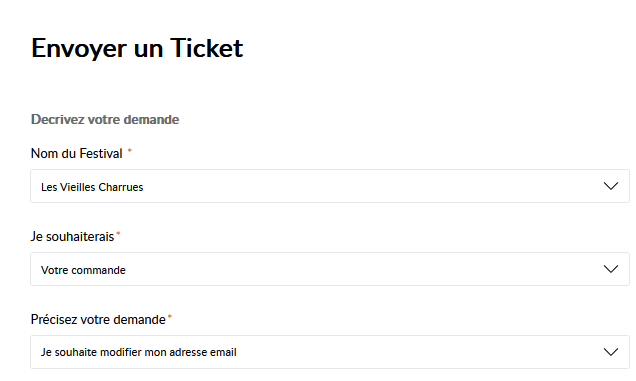Click the red asterisk beside Nom du Festival

(x=130, y=151)
